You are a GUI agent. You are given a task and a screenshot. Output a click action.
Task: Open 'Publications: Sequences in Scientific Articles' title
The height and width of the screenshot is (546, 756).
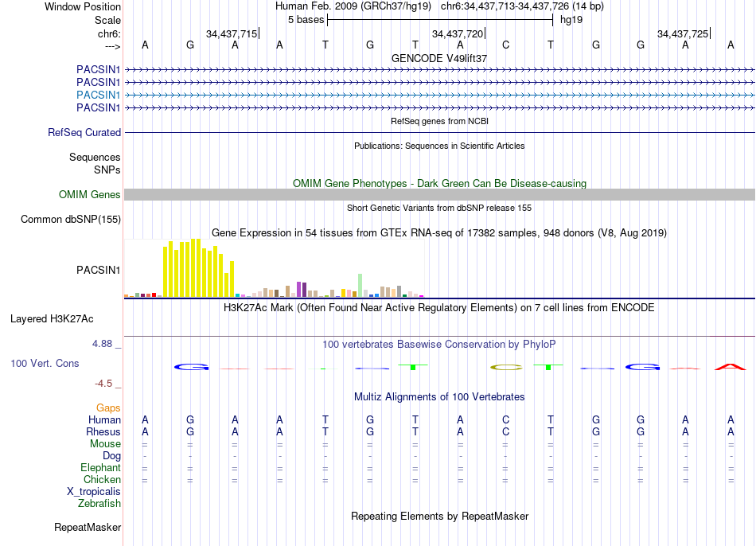pyautogui.click(x=439, y=146)
